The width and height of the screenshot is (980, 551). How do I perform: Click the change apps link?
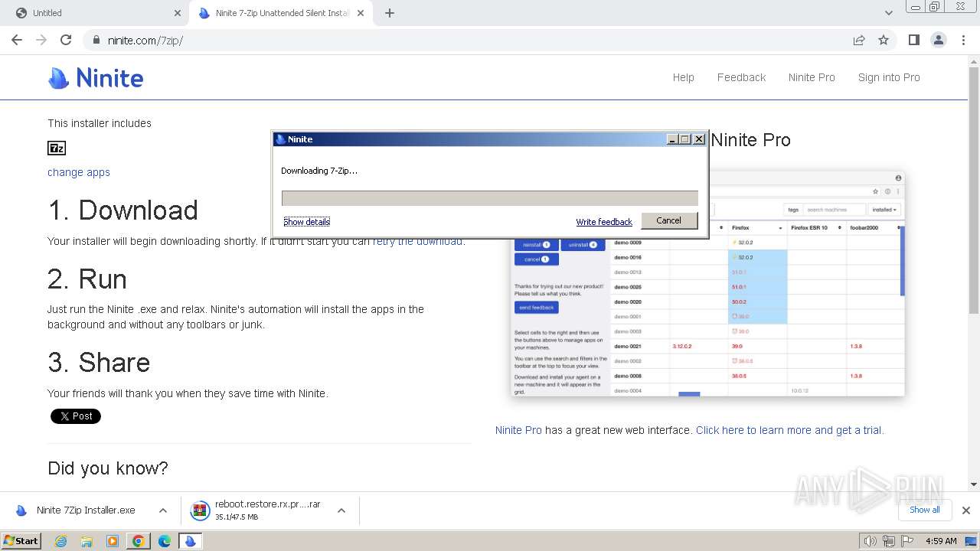pyautogui.click(x=79, y=172)
